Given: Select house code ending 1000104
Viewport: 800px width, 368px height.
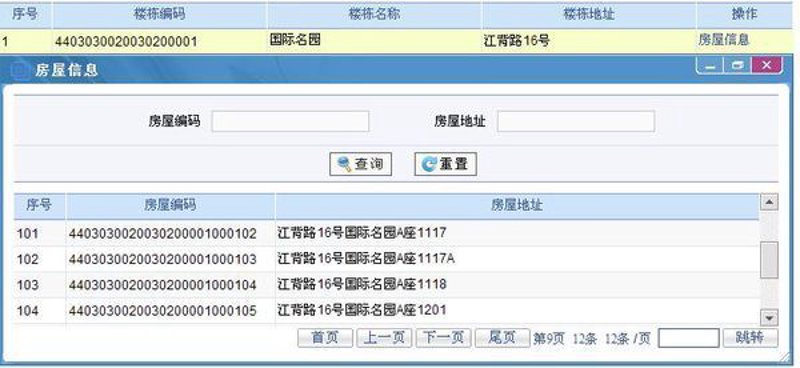Looking at the screenshot, I should [x=163, y=285].
